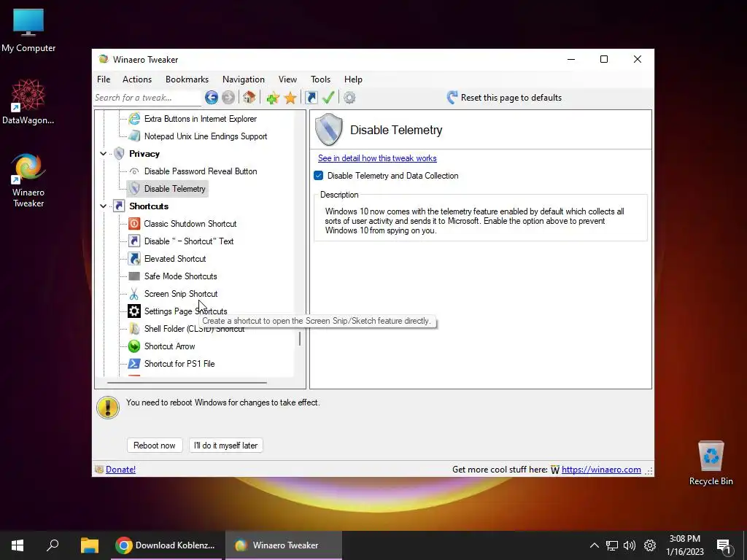Click the eye icon for Password Reveal Button
This screenshot has width=747, height=560.
pos(134,171)
